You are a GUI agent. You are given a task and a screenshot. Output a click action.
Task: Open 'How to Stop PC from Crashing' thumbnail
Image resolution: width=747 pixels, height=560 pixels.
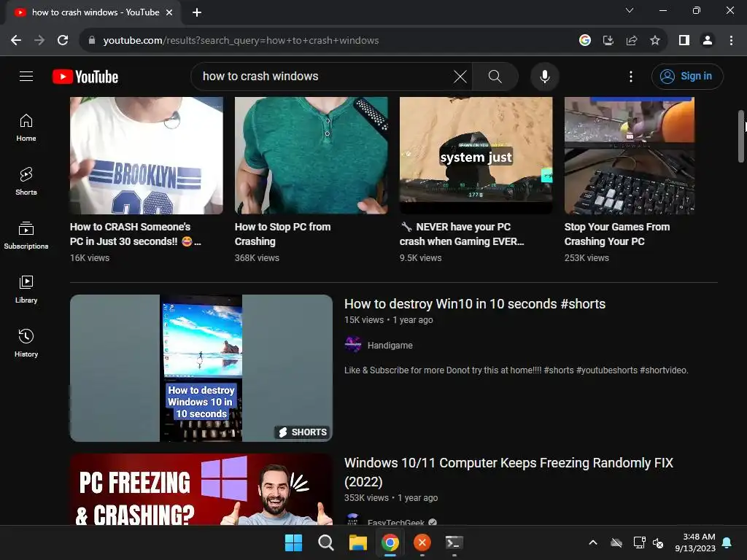311,155
